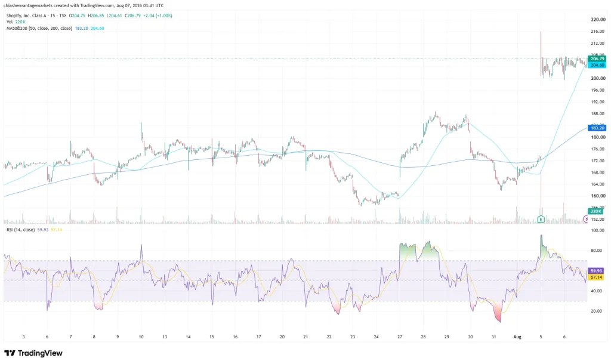
Task: Click the date 23 on the time axis
Action: (353, 337)
